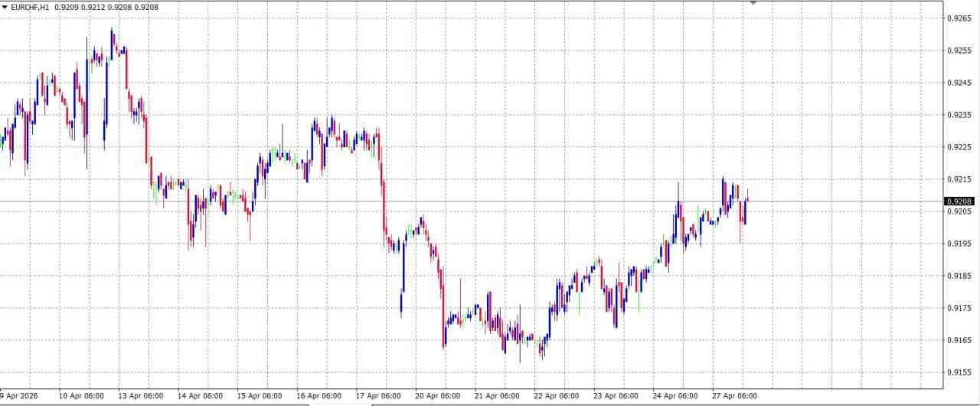Image resolution: width=980 pixels, height=406 pixels.
Task: Click the 21 Apr 06:00 time label
Action: [497, 396]
